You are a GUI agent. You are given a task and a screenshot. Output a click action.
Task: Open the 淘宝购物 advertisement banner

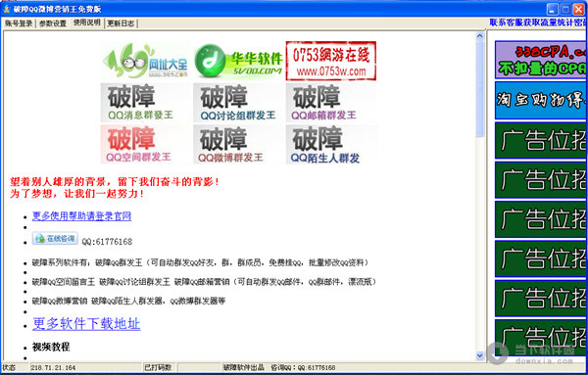coord(541,101)
